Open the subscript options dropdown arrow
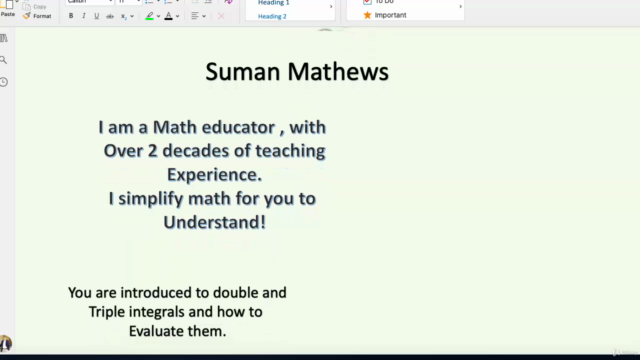The height and width of the screenshot is (360, 640). [x=132, y=16]
